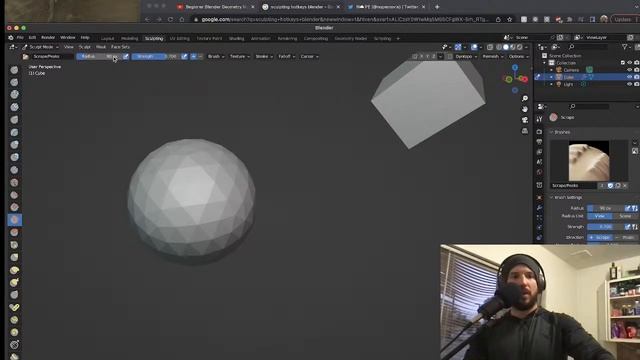640x360 pixels.
Task: Toggle Cube visibility eye in outliner
Action: pos(629,77)
